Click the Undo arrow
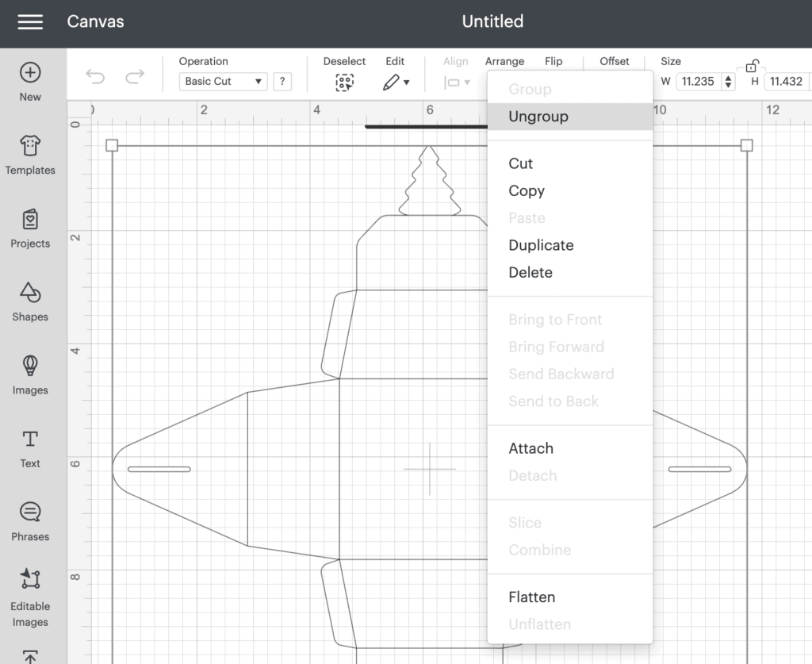812x664 pixels. tap(95, 77)
